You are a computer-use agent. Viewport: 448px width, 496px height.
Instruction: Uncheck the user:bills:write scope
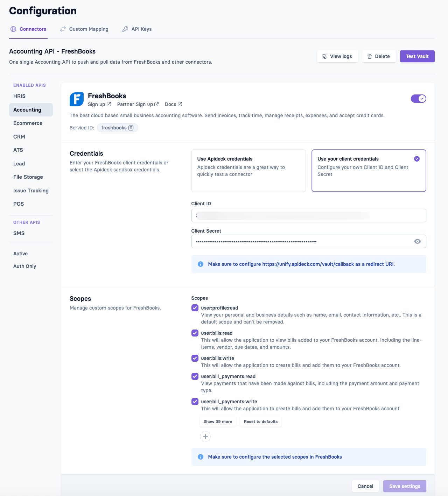pos(195,358)
